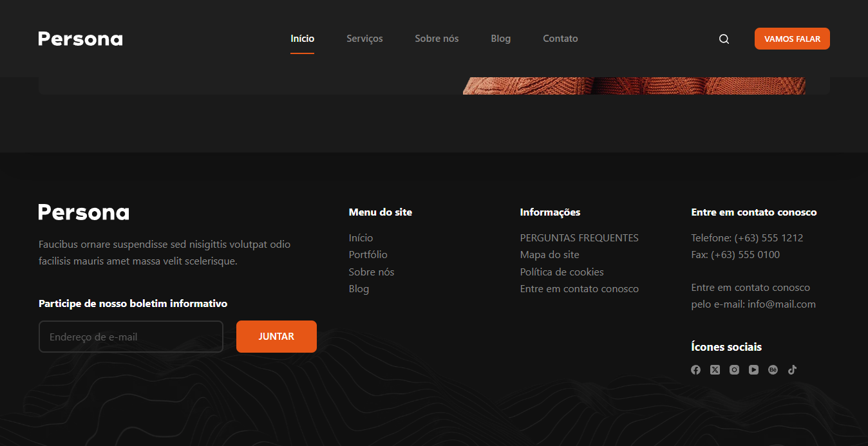Go to the Serviços nav item
Viewport: 868px width, 446px height.
point(364,39)
